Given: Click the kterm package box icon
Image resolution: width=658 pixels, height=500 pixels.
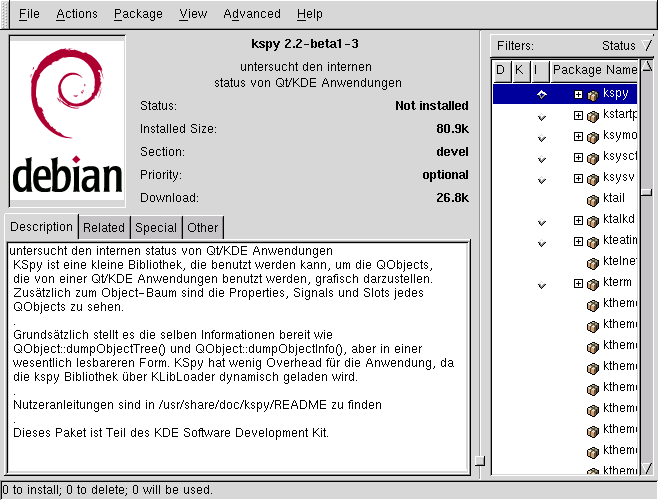Looking at the screenshot, I should (592, 283).
